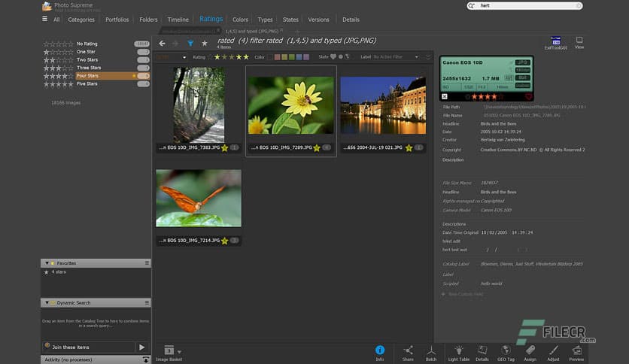Collapse the Favorites panel triangle
Screen dimensions: 629x364
(x=47, y=263)
